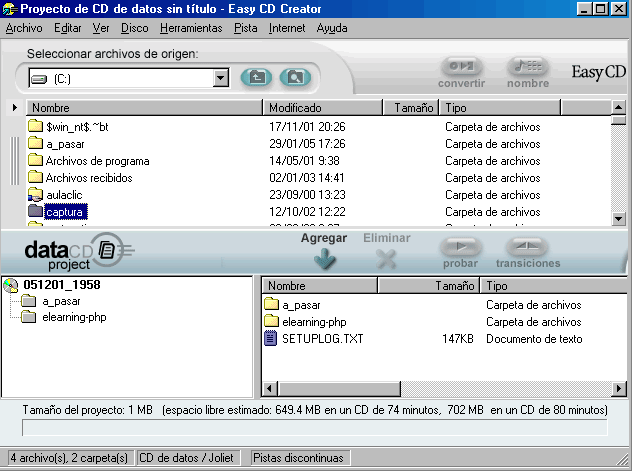Sort source files by Modificado column
Viewport: 632px width, 471px height.
323,108
